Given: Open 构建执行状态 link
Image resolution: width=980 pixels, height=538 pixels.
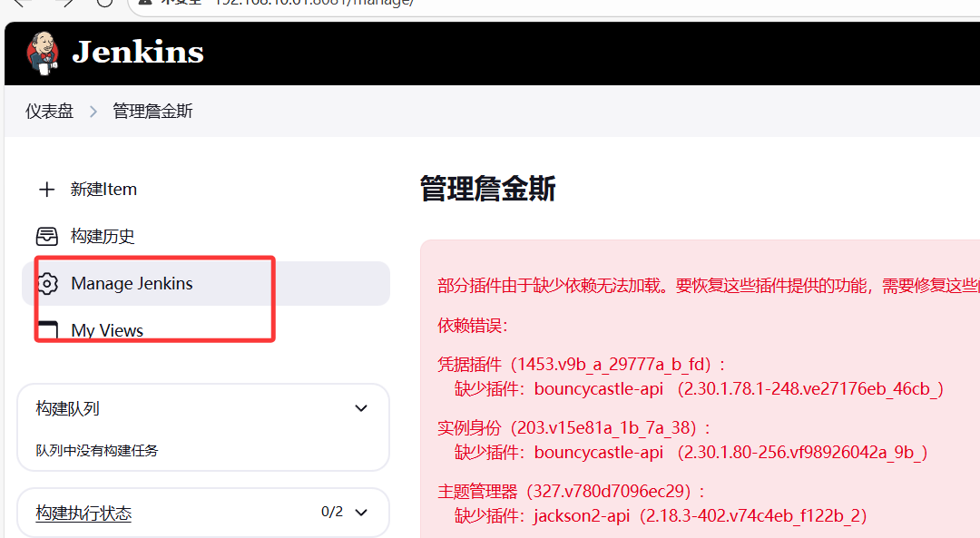Looking at the screenshot, I should pyautogui.click(x=83, y=513).
